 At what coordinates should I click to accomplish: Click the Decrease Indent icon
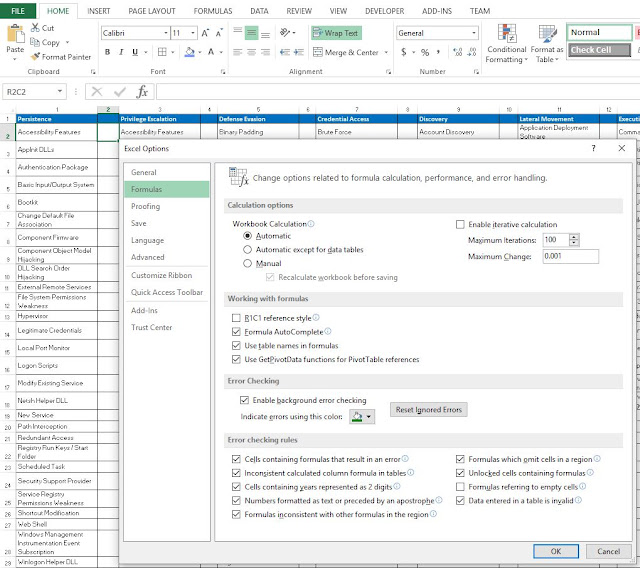pyautogui.click(x=285, y=52)
